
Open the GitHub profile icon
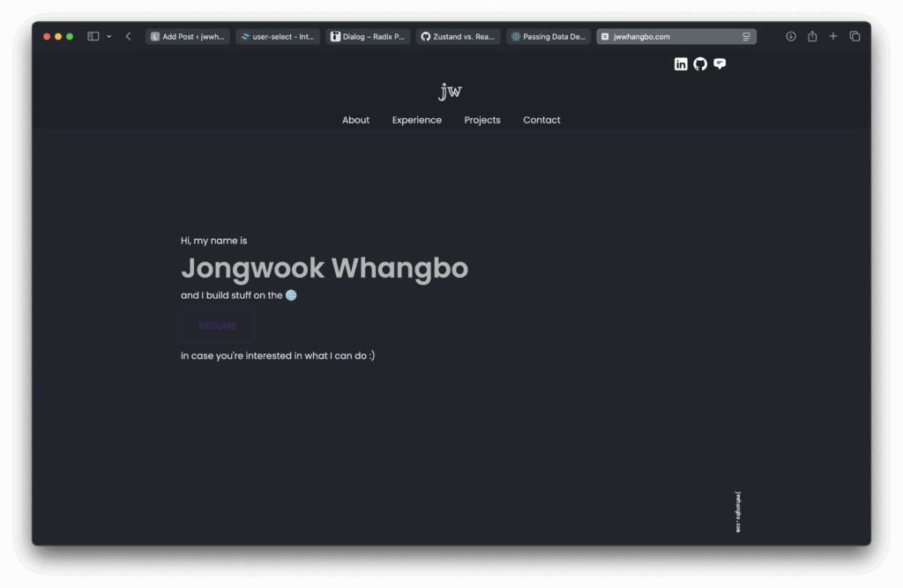click(699, 64)
